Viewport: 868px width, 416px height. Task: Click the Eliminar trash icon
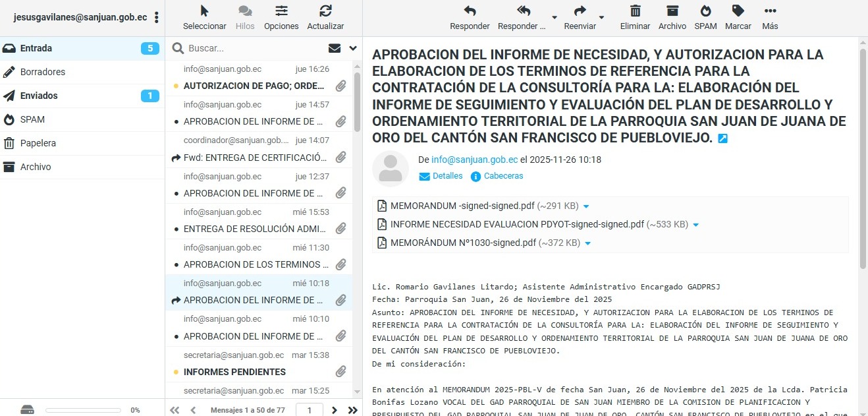click(635, 11)
